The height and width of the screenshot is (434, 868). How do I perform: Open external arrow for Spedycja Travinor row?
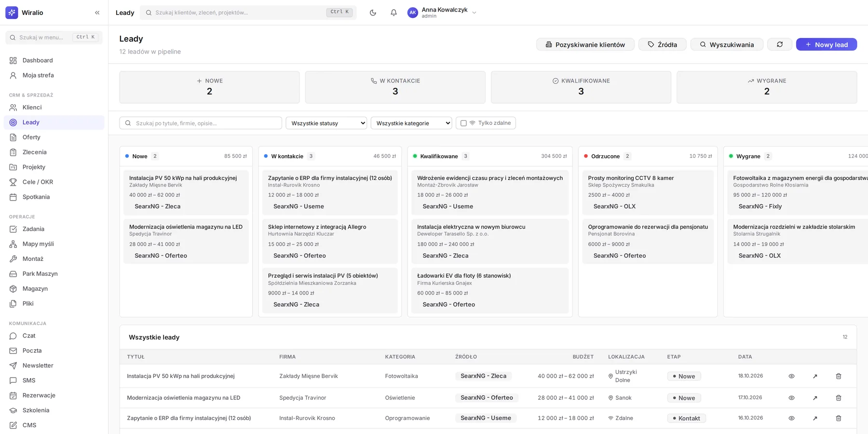point(815,398)
